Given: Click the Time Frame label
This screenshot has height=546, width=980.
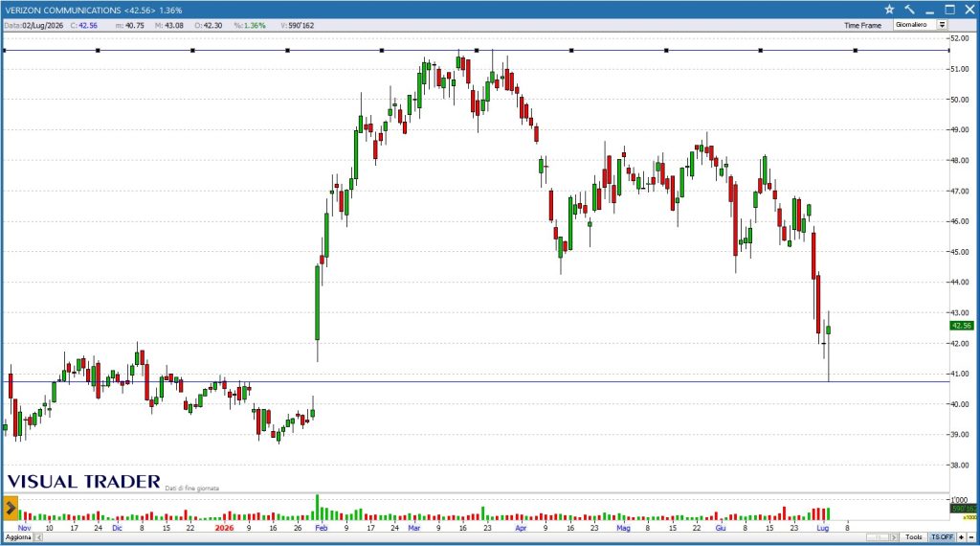Looking at the screenshot, I should click(862, 26).
